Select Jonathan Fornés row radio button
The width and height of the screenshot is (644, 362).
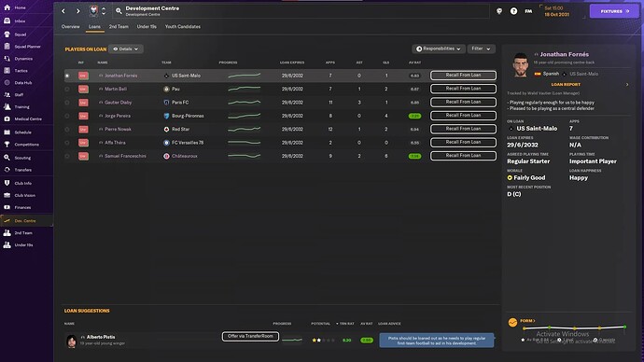pyautogui.click(x=67, y=76)
